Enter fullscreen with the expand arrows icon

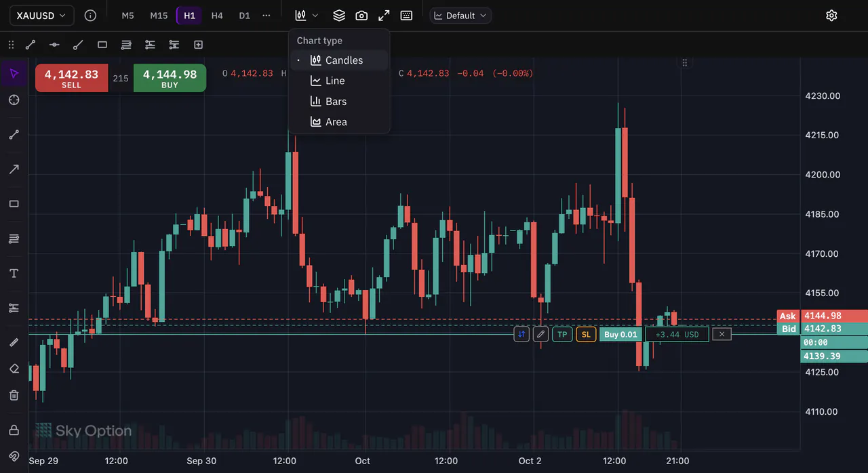click(384, 16)
